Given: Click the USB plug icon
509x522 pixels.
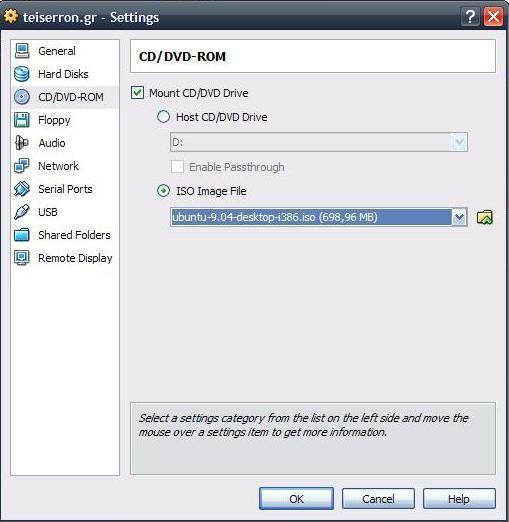Looking at the screenshot, I should tap(22, 212).
